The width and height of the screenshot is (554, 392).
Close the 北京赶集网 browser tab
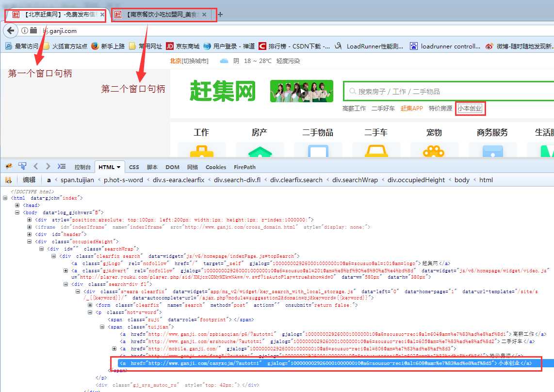pos(102,15)
